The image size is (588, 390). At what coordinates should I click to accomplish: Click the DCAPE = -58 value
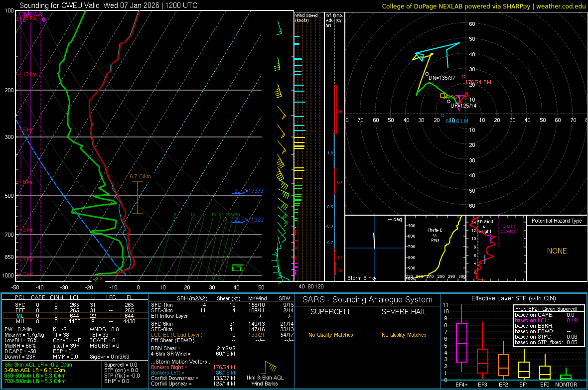tap(20, 351)
